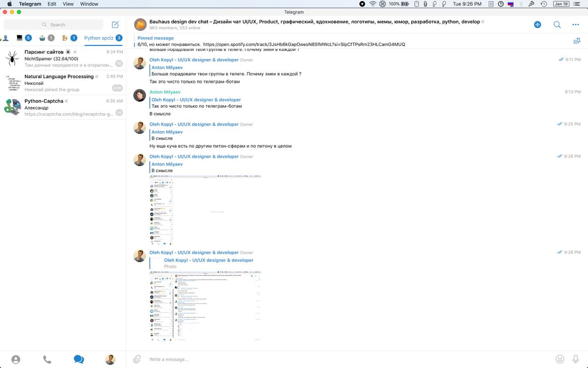The height and width of the screenshot is (368, 588).
Task: Click message text 'Ну еще куча есть'
Action: (x=220, y=146)
